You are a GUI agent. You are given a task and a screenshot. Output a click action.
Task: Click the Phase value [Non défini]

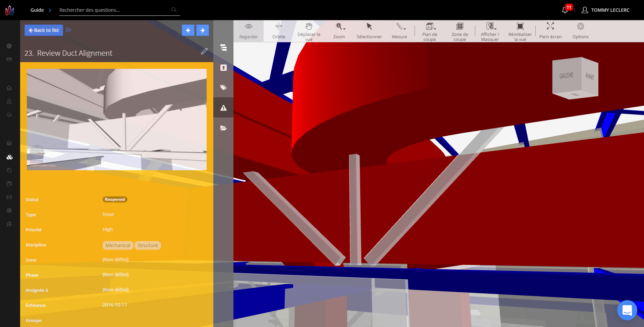pyautogui.click(x=115, y=275)
